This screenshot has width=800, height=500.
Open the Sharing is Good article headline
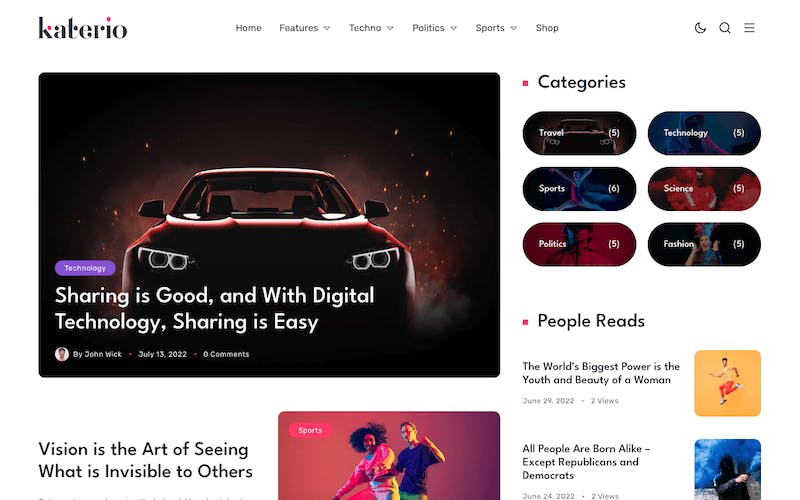coord(215,309)
